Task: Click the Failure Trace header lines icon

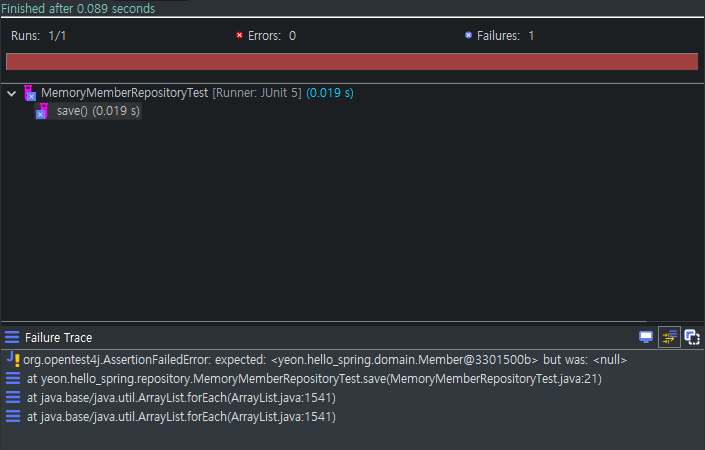Action: click(x=12, y=337)
